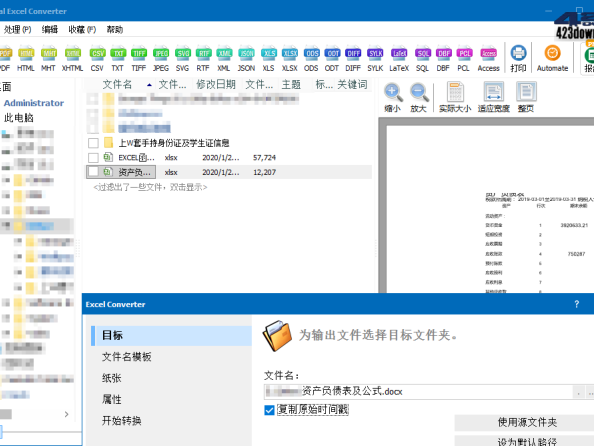Click the CSV conversion icon
This screenshot has width=594, height=446.
pyautogui.click(x=97, y=58)
